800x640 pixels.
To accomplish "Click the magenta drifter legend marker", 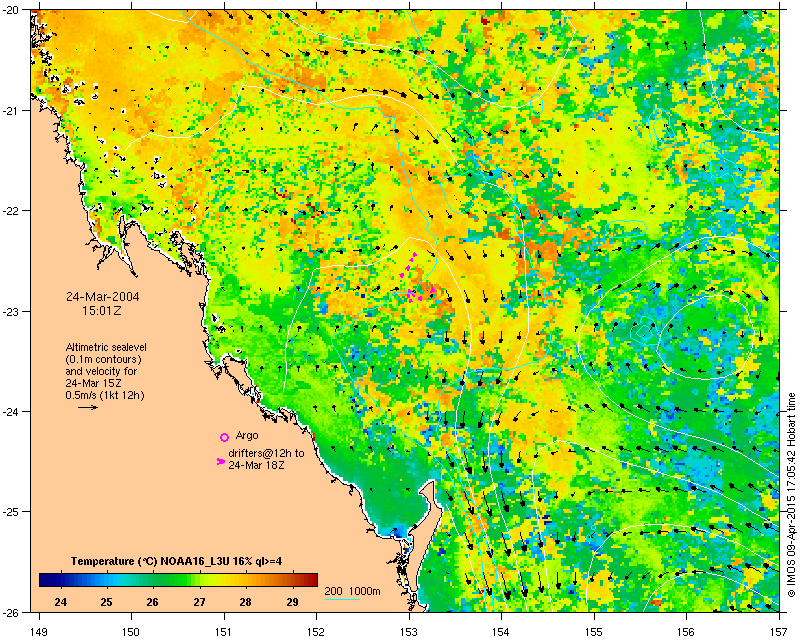I will click(x=220, y=461).
